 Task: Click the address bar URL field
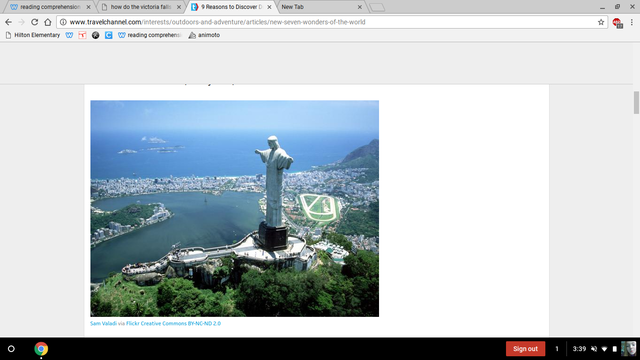click(333, 22)
